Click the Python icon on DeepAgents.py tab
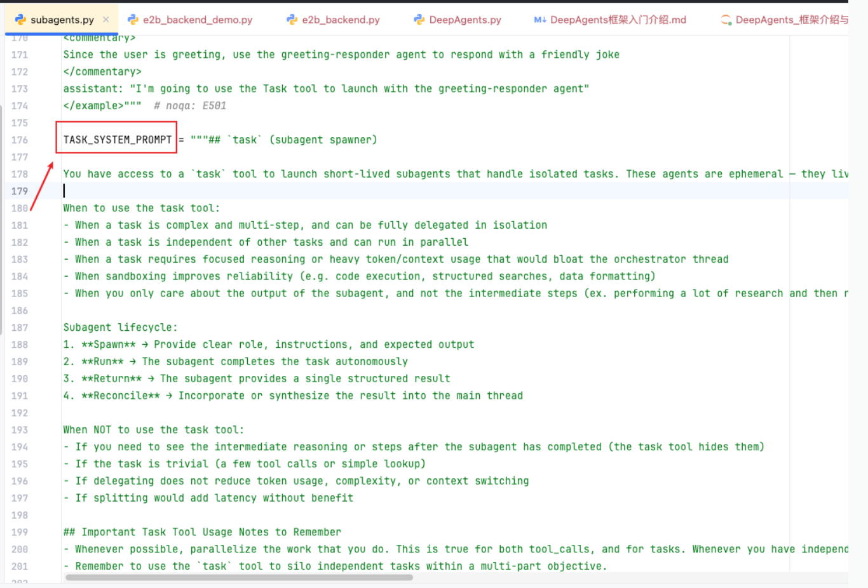This screenshot has height=588, width=868. [419, 20]
